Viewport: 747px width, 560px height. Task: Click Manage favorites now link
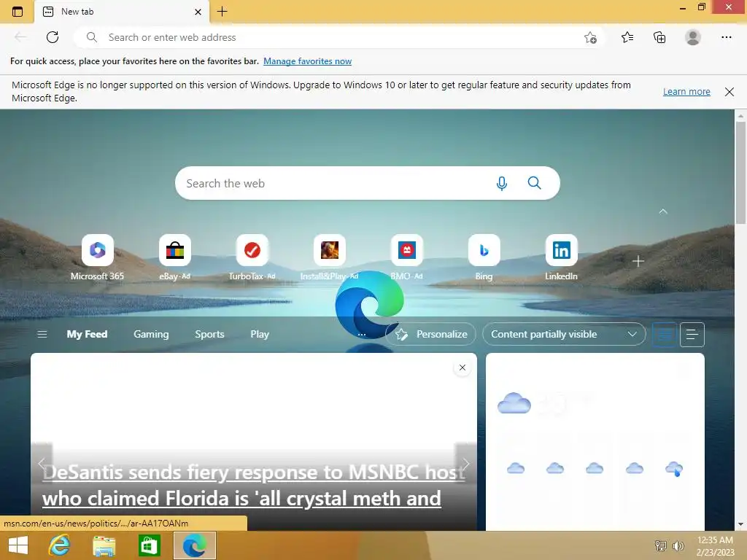tap(307, 61)
